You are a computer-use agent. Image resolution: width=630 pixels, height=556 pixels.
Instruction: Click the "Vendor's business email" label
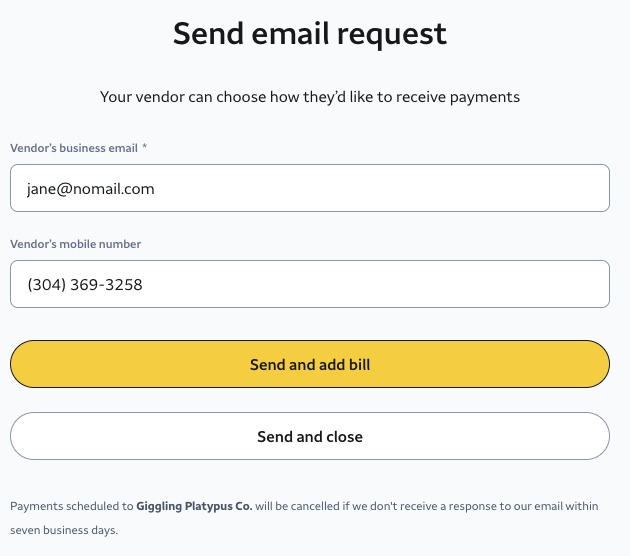click(x=73, y=148)
